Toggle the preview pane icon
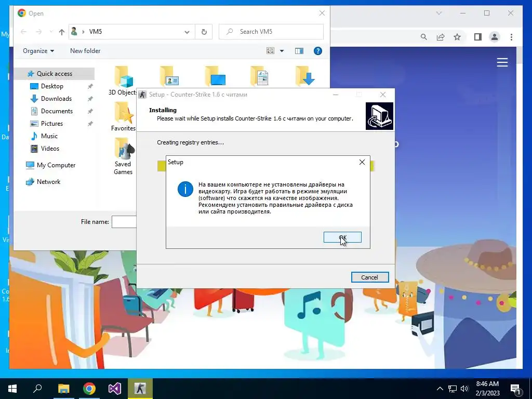532x399 pixels. pyautogui.click(x=299, y=51)
